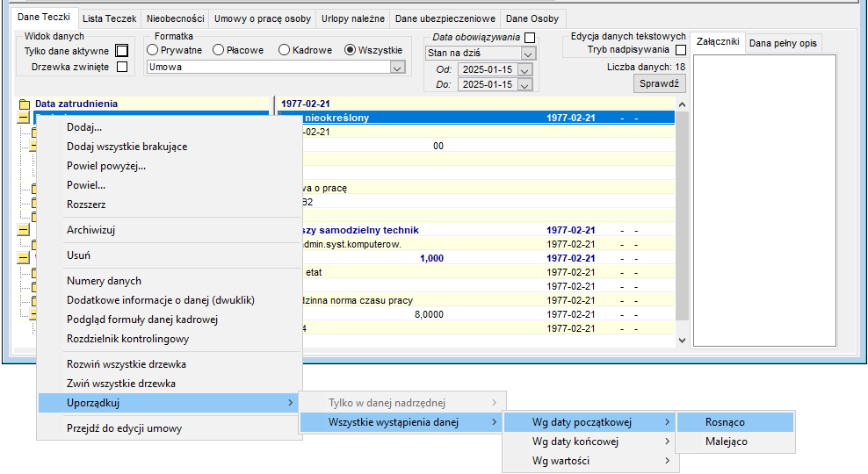The height and width of the screenshot is (474, 868).
Task: Click Rozdzielnik kontrolingowy menu item
Action: (x=127, y=339)
